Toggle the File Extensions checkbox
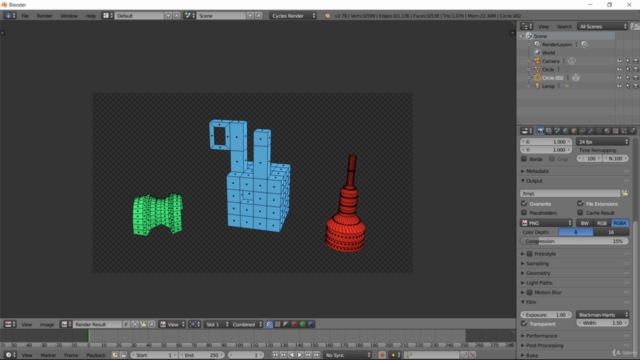 [x=580, y=203]
